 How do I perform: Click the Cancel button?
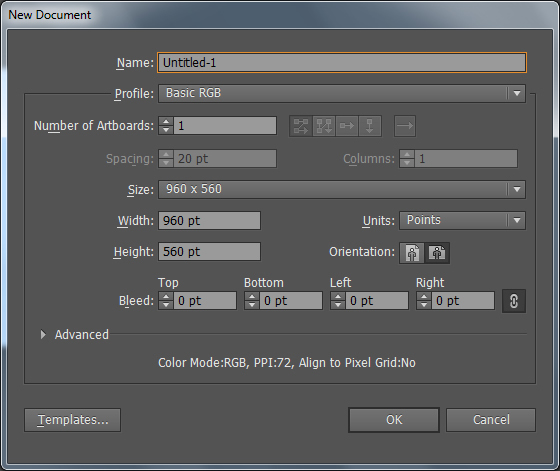(491, 420)
